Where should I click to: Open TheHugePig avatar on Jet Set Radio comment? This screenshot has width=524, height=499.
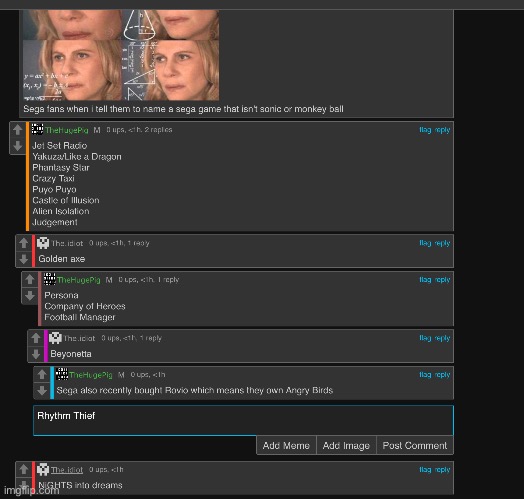[37, 129]
